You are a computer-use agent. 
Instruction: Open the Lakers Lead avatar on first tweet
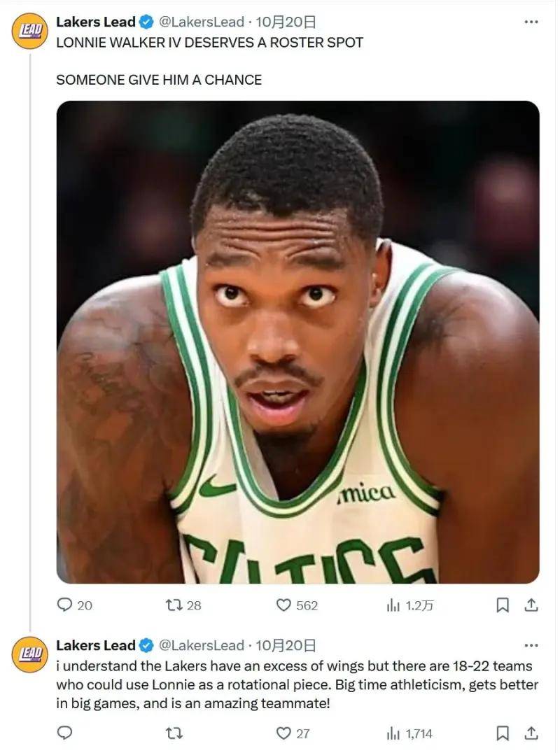pyautogui.click(x=29, y=31)
